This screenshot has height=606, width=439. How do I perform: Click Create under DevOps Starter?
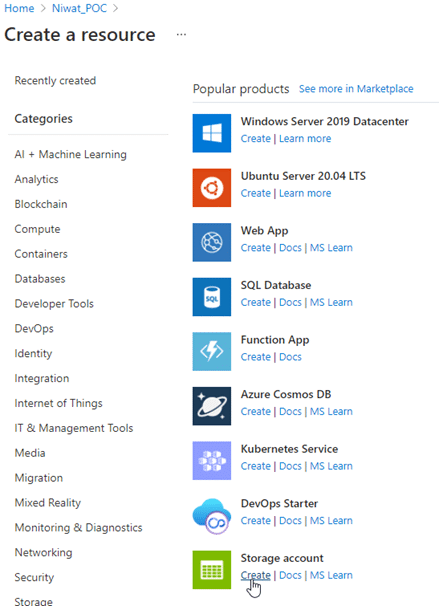coord(255,521)
